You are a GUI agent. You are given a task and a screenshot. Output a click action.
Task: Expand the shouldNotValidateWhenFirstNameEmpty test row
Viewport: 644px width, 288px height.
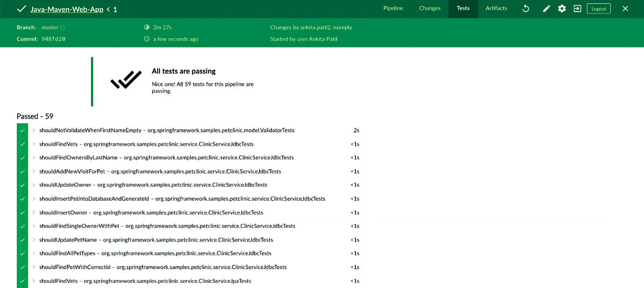[34, 130]
